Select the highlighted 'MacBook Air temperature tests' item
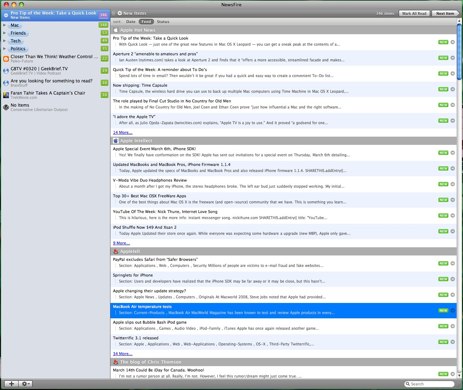This screenshot has width=463, height=390. point(283,310)
